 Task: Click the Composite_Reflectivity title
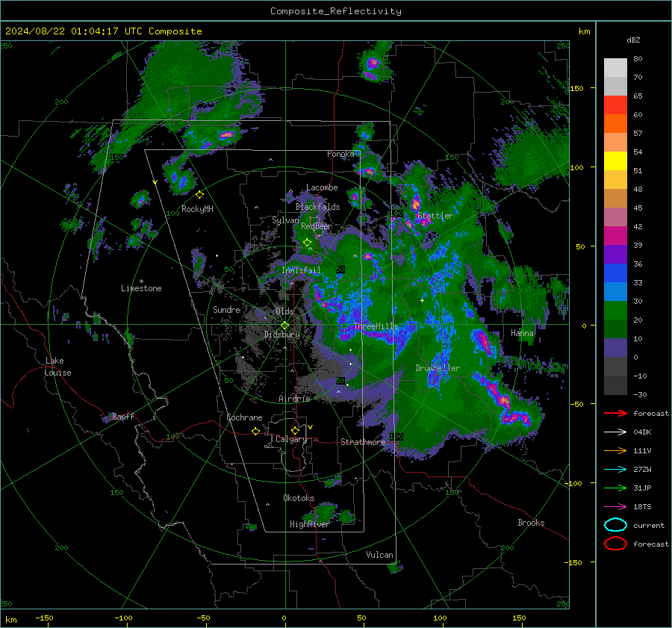tap(336, 11)
